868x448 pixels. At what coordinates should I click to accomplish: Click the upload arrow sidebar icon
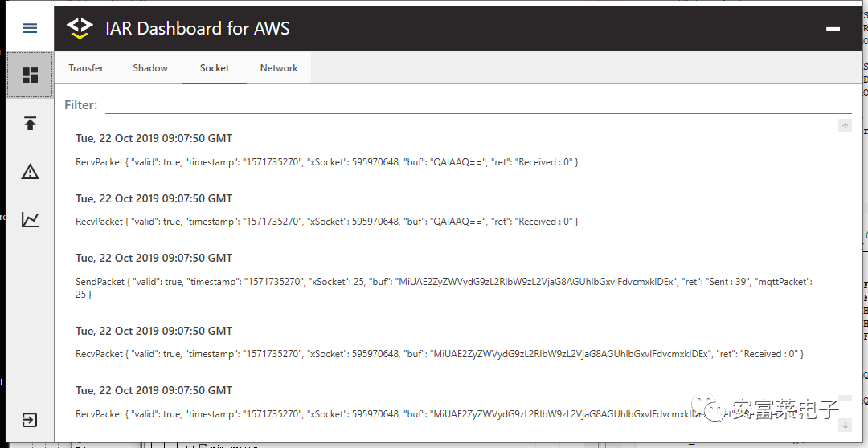[30, 123]
